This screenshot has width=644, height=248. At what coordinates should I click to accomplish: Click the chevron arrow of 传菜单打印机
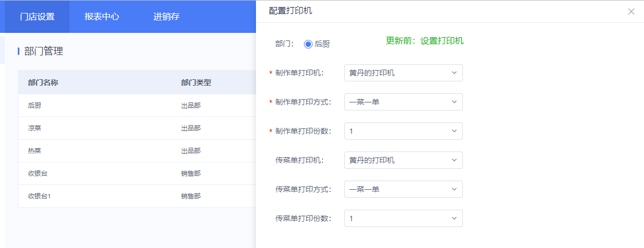pyautogui.click(x=454, y=160)
